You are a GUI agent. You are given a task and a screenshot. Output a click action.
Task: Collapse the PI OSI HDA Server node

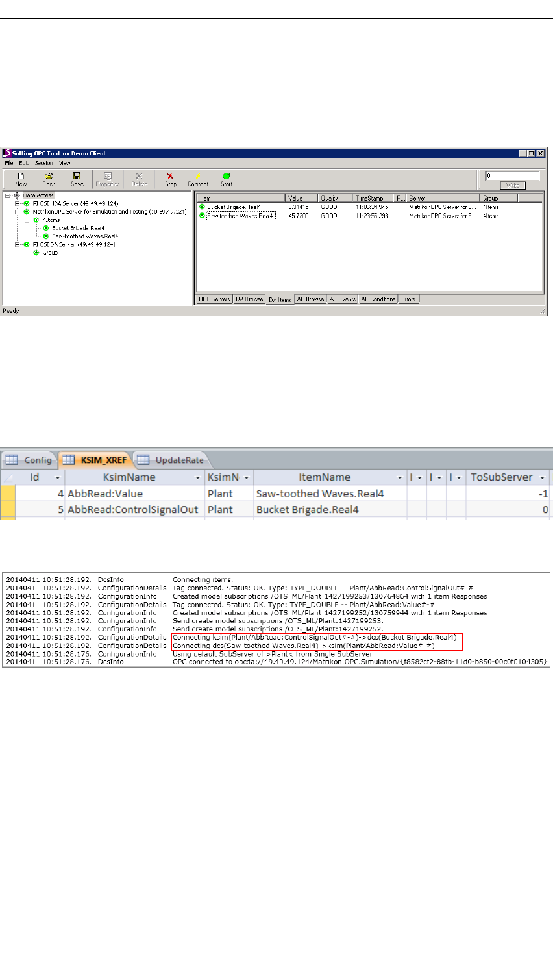click(18, 203)
